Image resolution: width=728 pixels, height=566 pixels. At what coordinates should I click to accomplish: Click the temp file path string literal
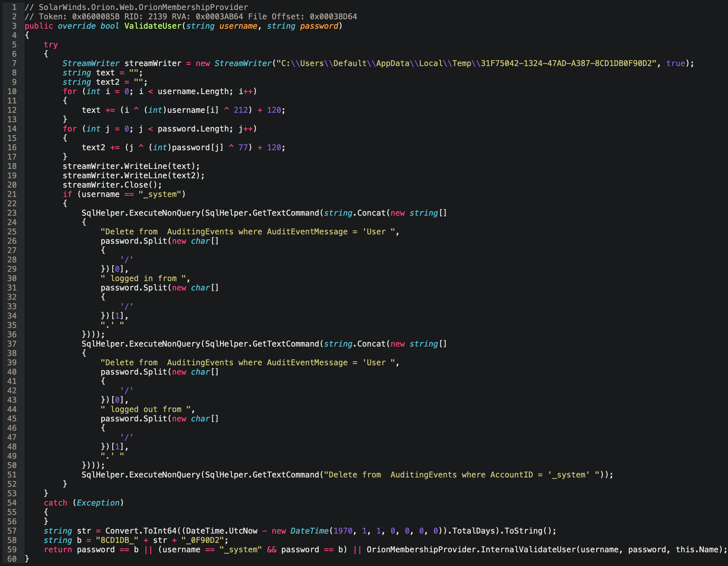click(x=466, y=63)
